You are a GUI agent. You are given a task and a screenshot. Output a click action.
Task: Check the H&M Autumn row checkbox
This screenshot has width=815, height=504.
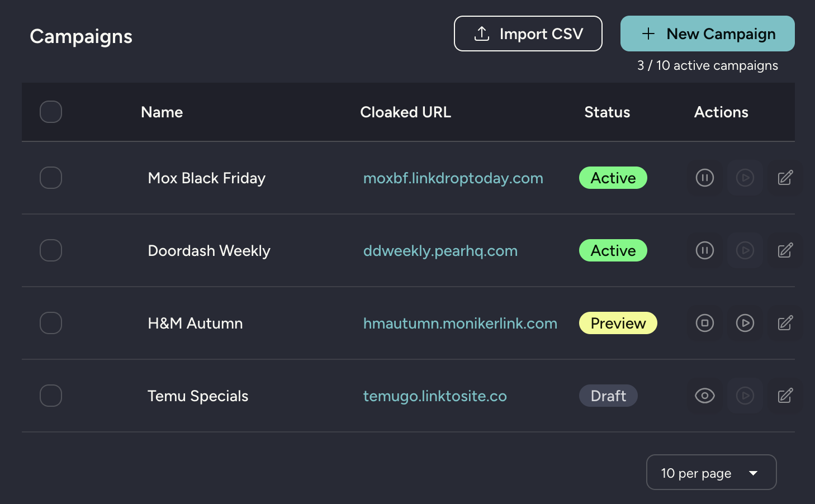pyautogui.click(x=50, y=323)
